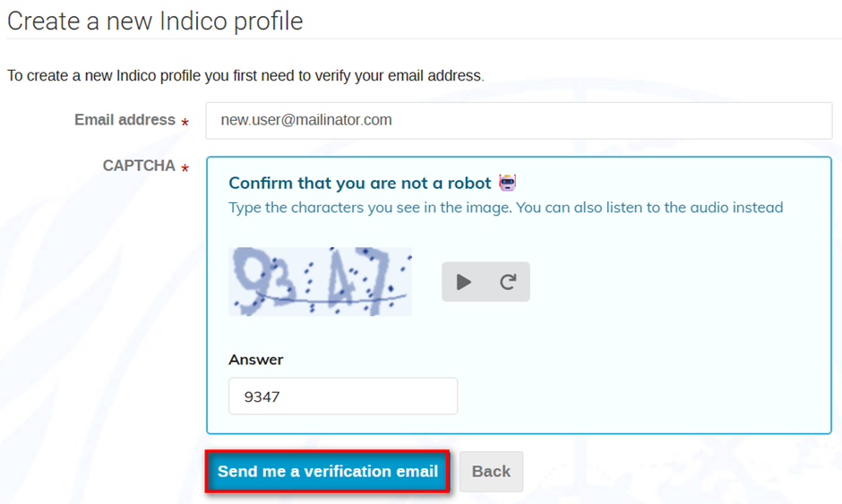Click 'Confirm that you are not a robot' heading
The height and width of the screenshot is (504, 842).
(x=360, y=183)
